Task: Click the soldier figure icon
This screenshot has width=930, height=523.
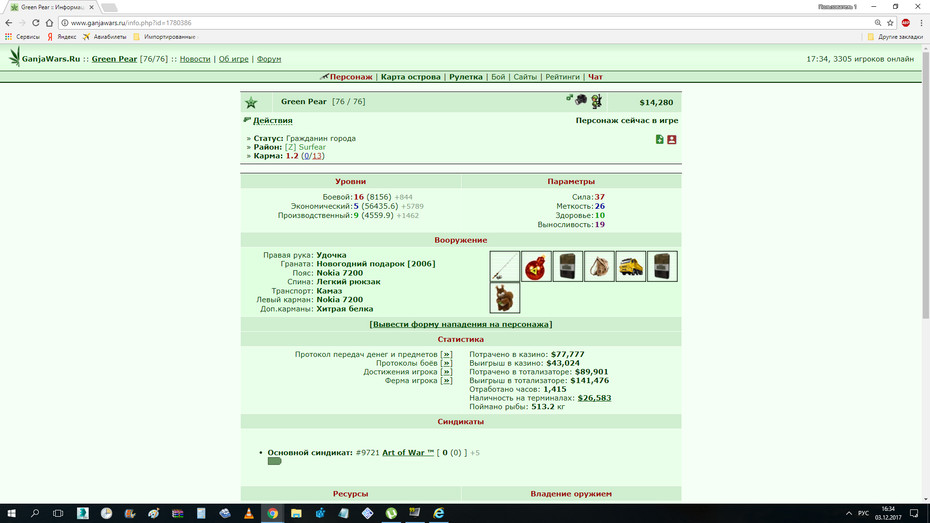Action: point(596,101)
